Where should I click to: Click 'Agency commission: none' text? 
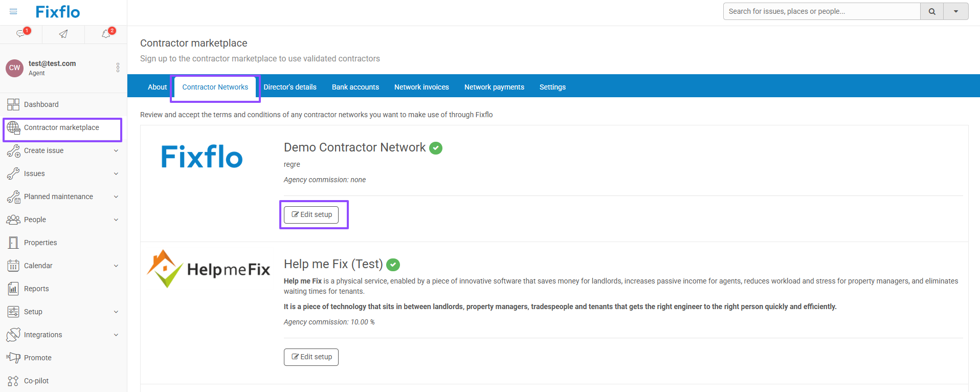tap(325, 180)
